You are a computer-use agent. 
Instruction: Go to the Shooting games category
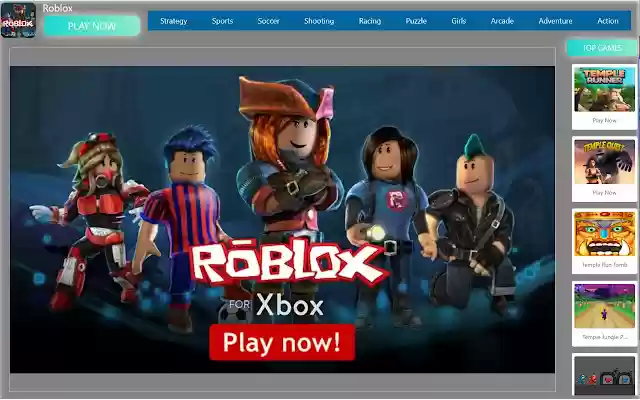[x=319, y=21]
